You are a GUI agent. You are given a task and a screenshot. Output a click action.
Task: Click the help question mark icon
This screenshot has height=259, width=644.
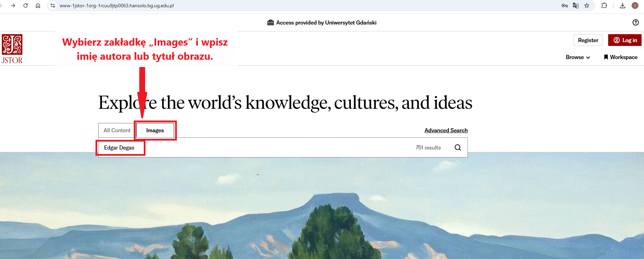coord(636,22)
